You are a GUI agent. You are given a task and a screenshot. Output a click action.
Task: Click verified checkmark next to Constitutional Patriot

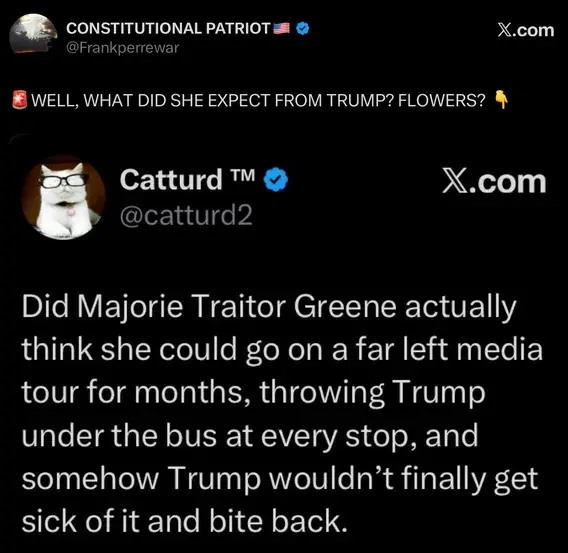tap(303, 28)
